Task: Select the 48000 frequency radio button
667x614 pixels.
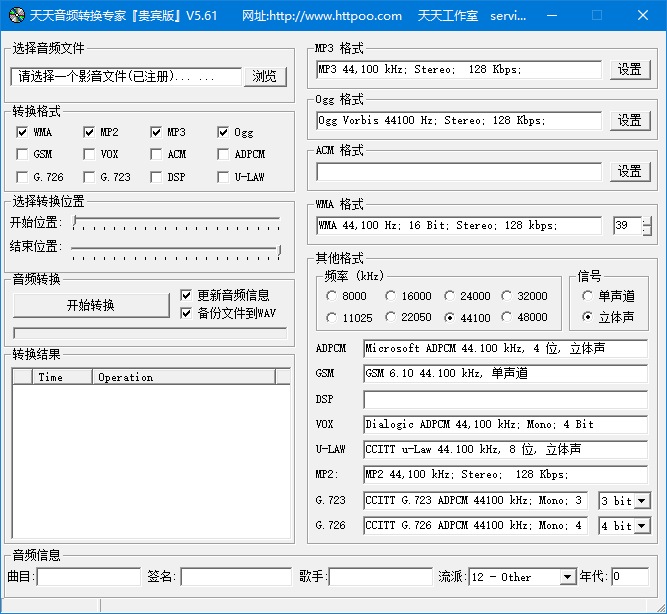Action: click(506, 317)
